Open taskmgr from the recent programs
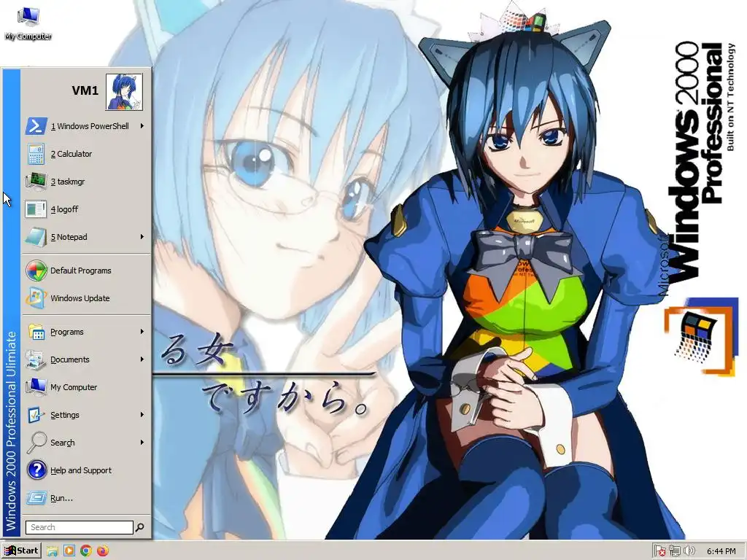Image resolution: width=747 pixels, height=560 pixels. click(x=86, y=182)
